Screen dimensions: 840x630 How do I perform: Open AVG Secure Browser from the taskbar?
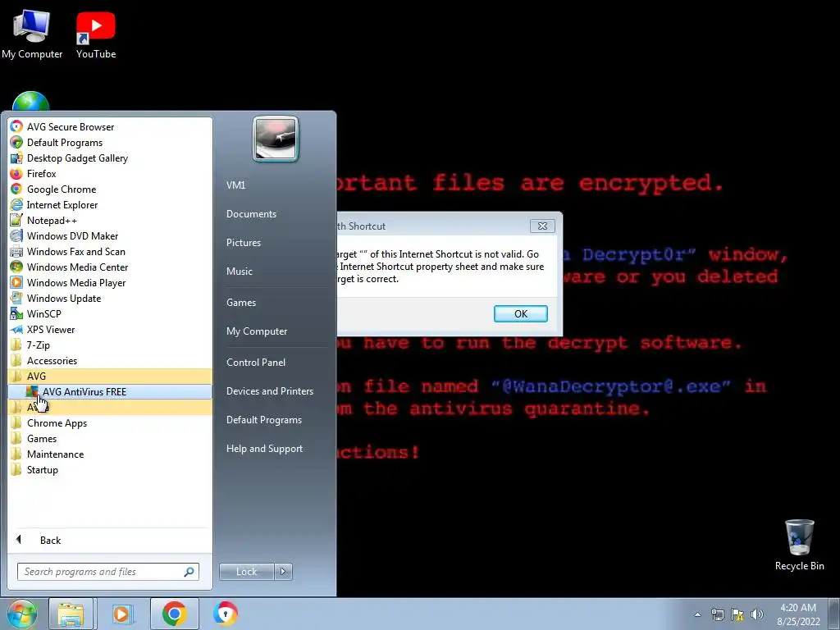point(225,614)
